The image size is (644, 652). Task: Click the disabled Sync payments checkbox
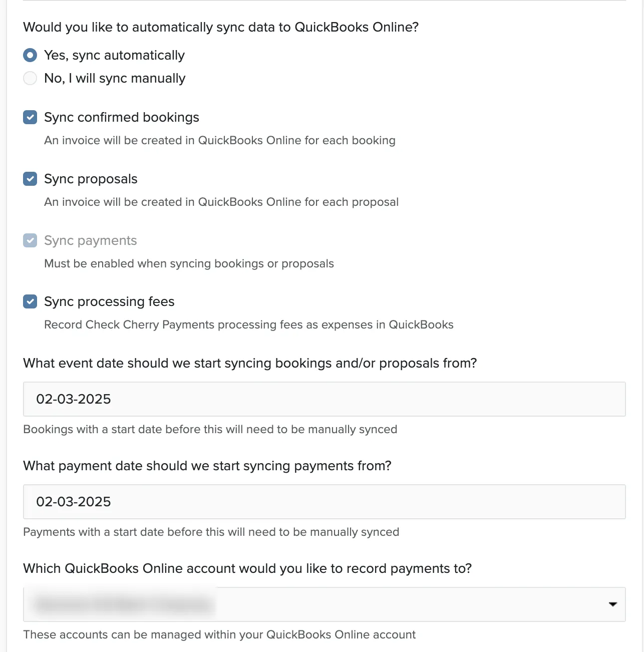click(x=30, y=240)
